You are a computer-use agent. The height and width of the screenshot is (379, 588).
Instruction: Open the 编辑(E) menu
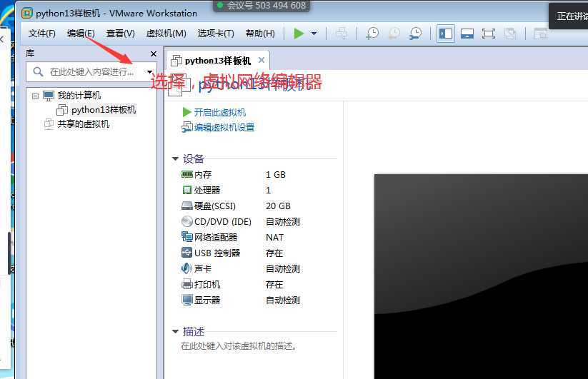(x=81, y=34)
